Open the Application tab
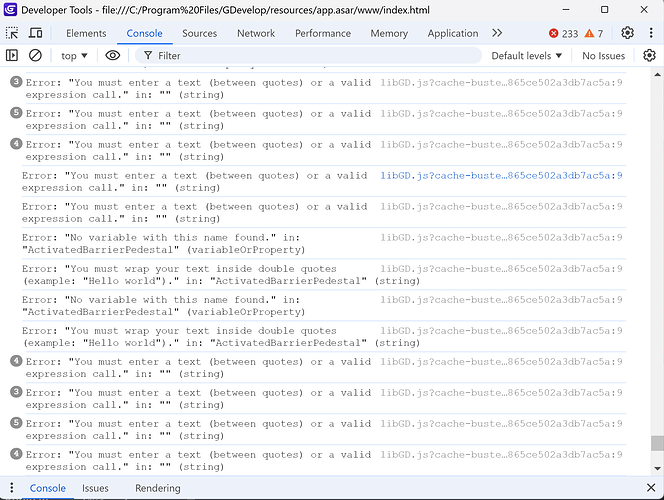This screenshot has height=500, width=664. tap(453, 33)
